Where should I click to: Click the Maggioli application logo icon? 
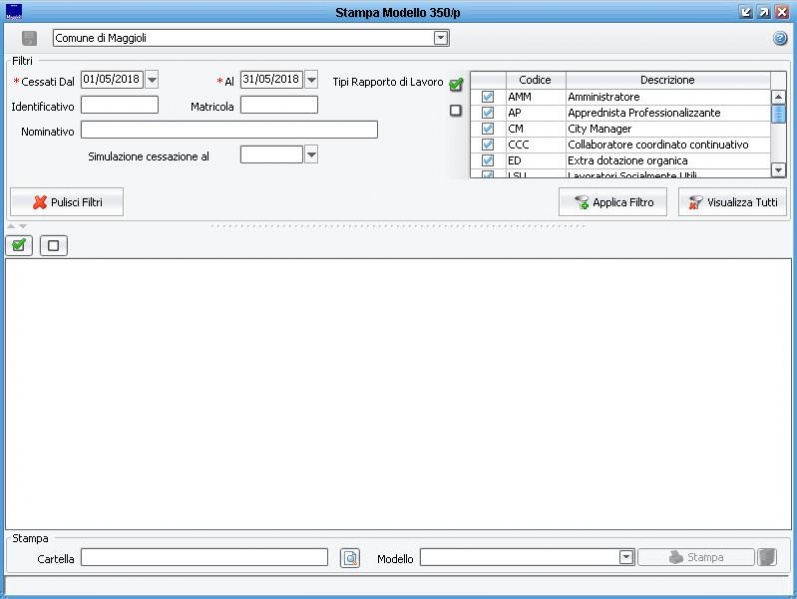(13, 12)
